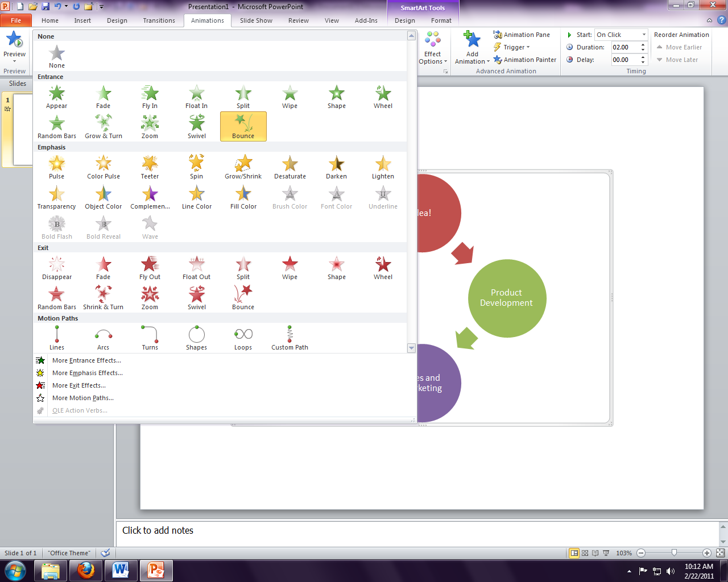728x582 pixels.
Task: Adjust the zoom slider handle
Action: (x=674, y=552)
